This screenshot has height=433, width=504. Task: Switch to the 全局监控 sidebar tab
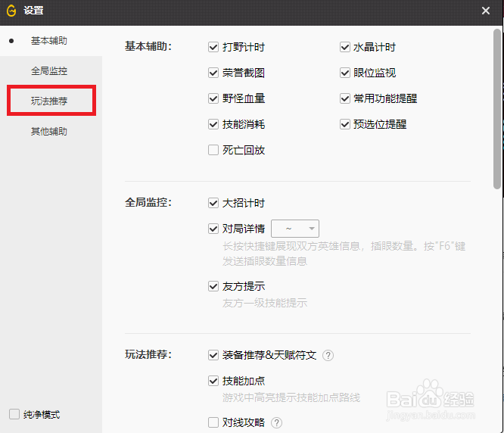click(x=49, y=70)
